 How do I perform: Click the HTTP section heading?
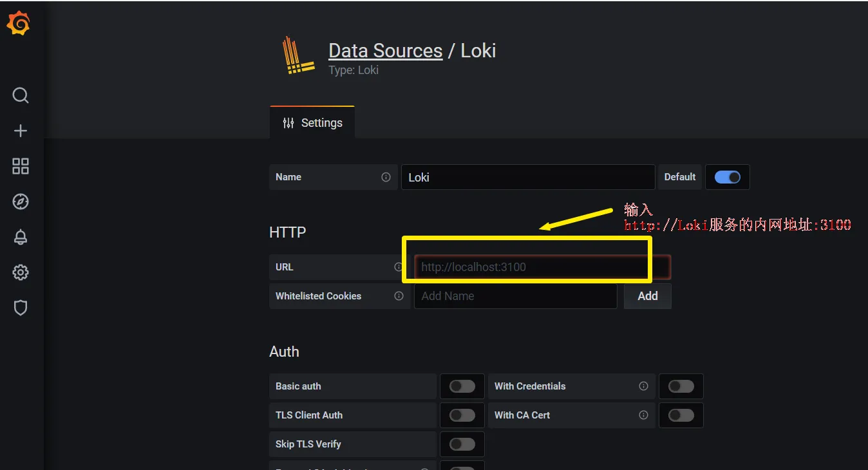(288, 232)
